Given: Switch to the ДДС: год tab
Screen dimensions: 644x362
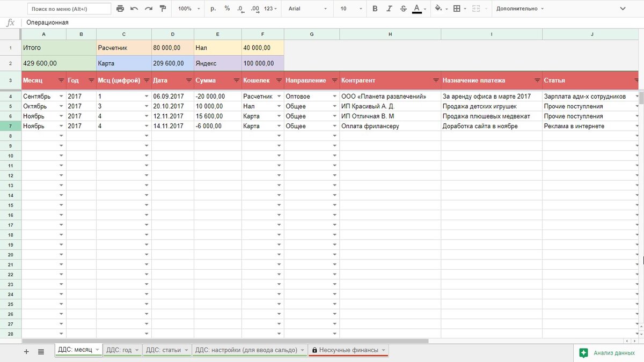Looking at the screenshot, I should tap(123, 350).
